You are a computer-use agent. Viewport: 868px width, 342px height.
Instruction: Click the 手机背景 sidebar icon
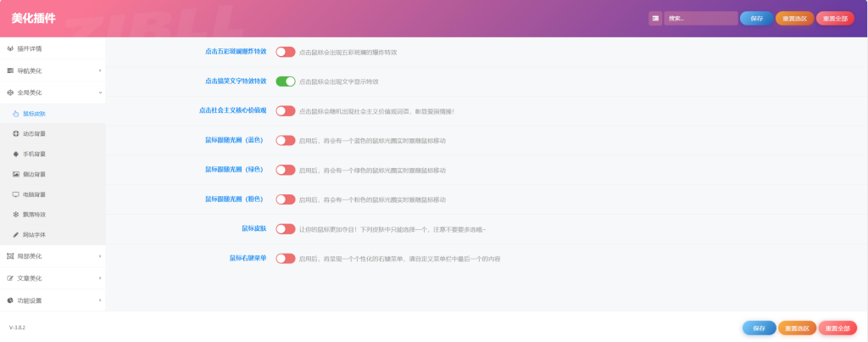pos(16,154)
